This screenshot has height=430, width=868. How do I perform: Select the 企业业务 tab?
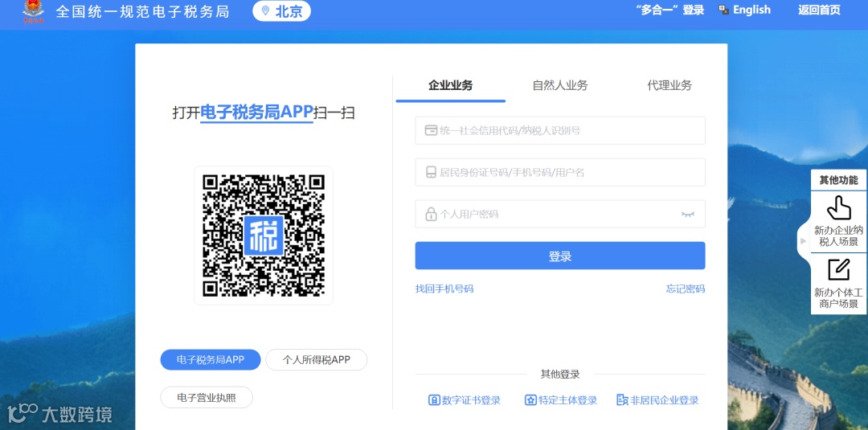coord(451,85)
